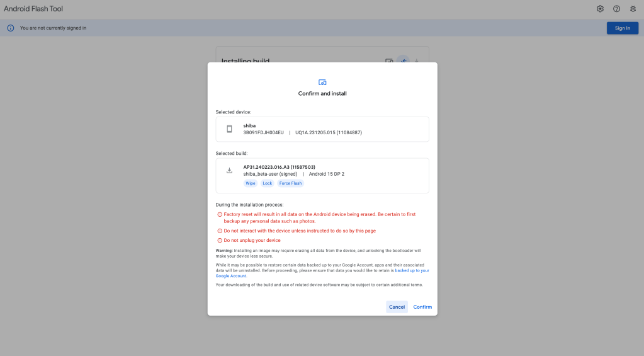Viewport: 644px width, 356px height.
Task: Click the phone icon beside shiba device
Action: (229, 129)
